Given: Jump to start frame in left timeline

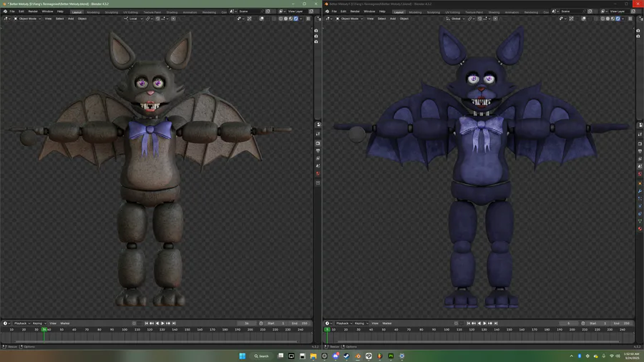Looking at the screenshot, I should 146,323.
